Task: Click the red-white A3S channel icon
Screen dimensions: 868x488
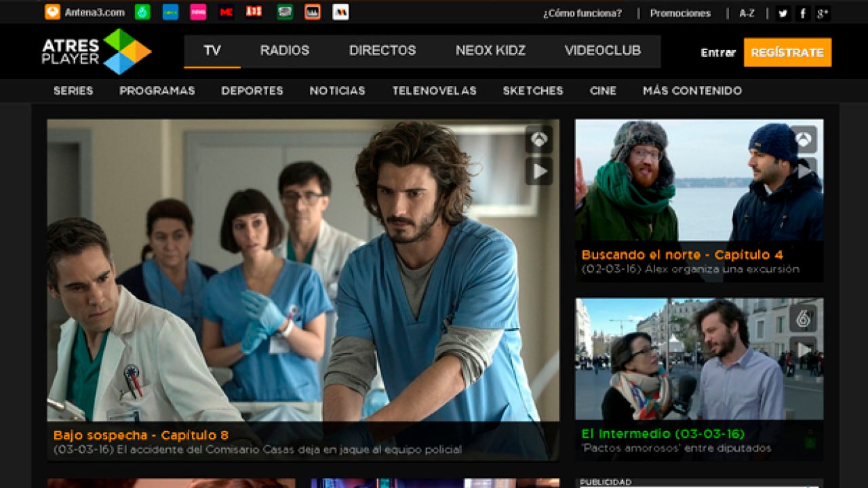Action: click(254, 12)
